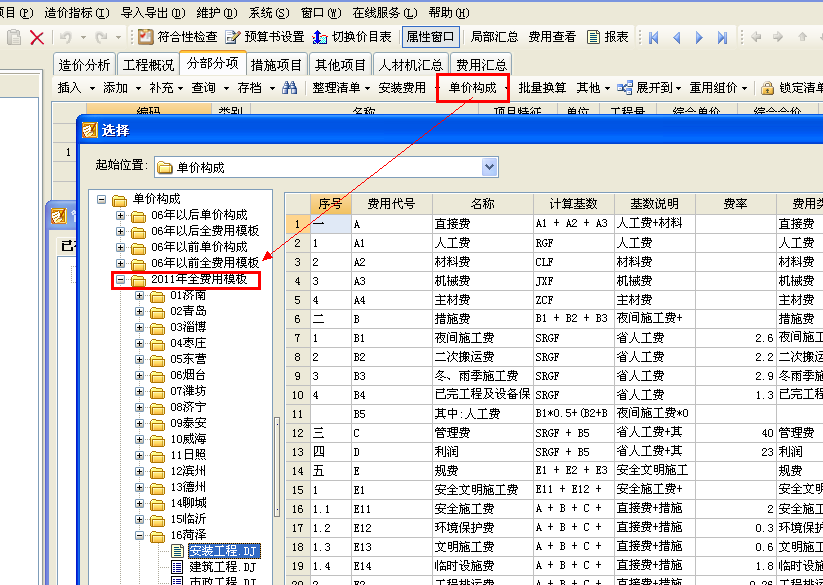Open 维护 menu
The image size is (823, 585).
click(217, 12)
